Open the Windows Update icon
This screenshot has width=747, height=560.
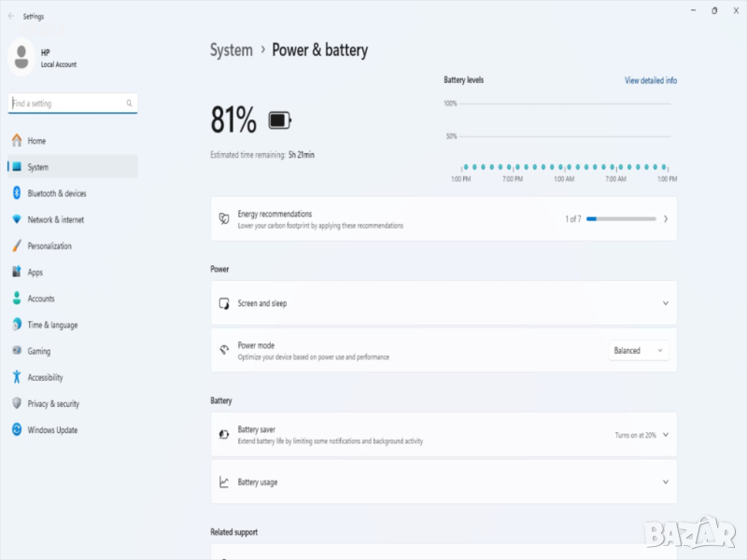click(17, 430)
